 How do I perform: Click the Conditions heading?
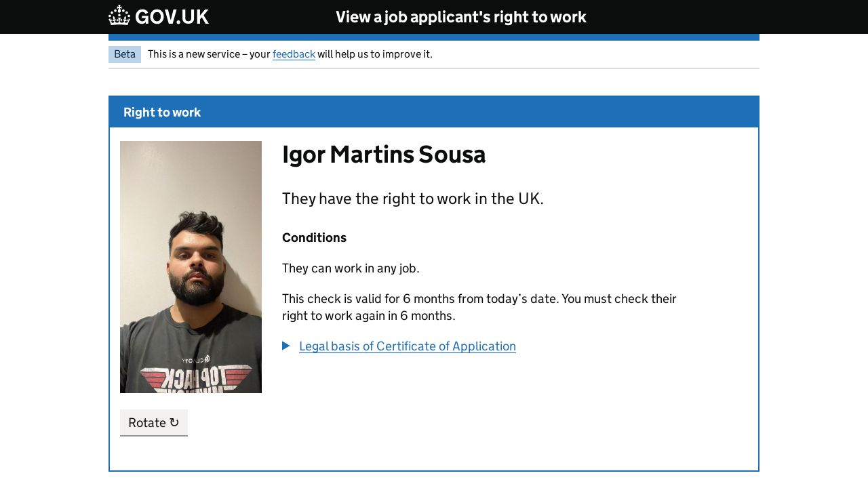pos(314,238)
